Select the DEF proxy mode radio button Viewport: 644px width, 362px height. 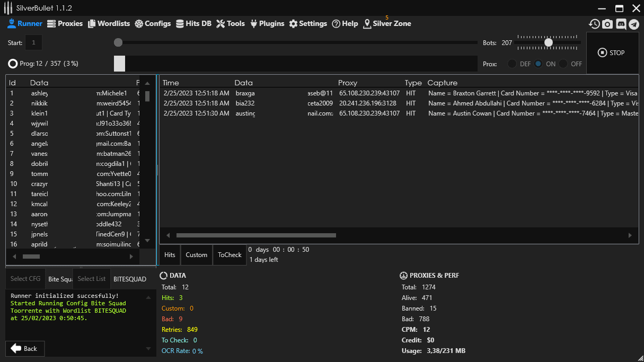(x=512, y=64)
